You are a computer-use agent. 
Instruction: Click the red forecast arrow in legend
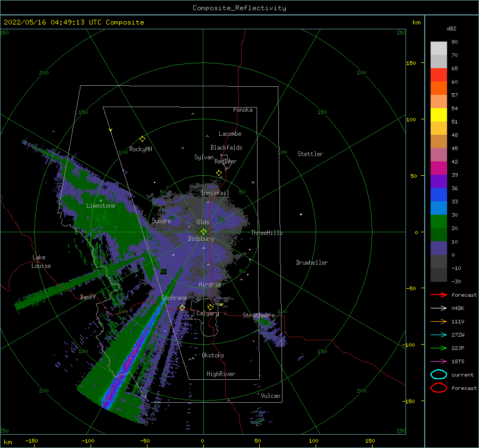point(439,295)
